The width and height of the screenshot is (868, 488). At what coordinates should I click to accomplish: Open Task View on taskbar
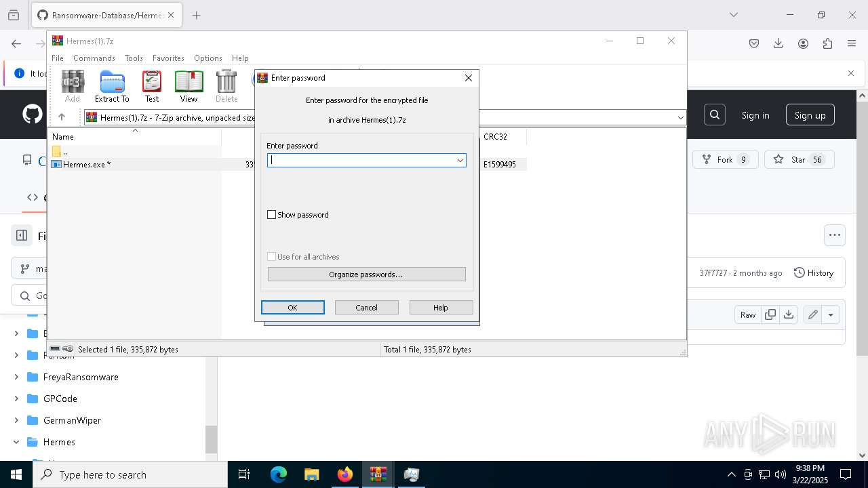(x=244, y=474)
